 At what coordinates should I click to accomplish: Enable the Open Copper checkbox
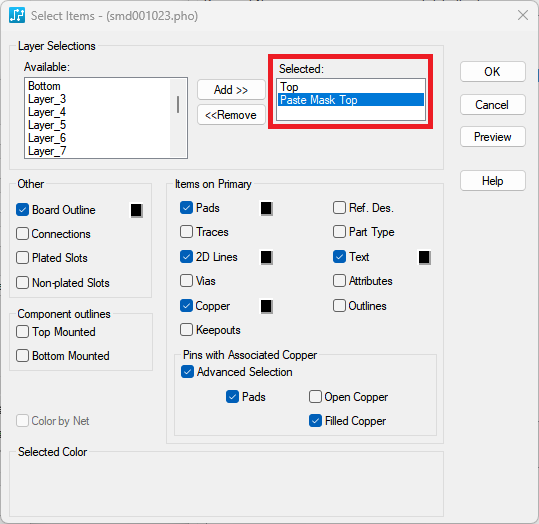tap(315, 396)
